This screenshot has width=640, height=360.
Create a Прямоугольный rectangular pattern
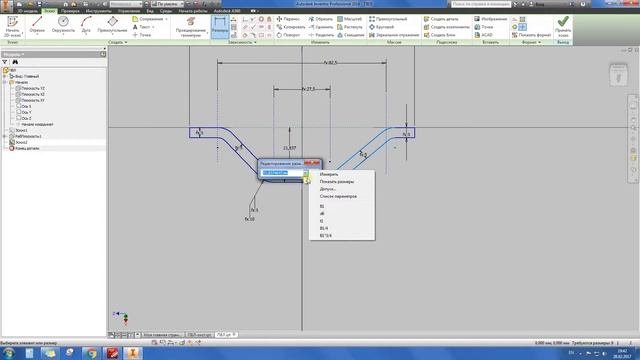(x=388, y=19)
